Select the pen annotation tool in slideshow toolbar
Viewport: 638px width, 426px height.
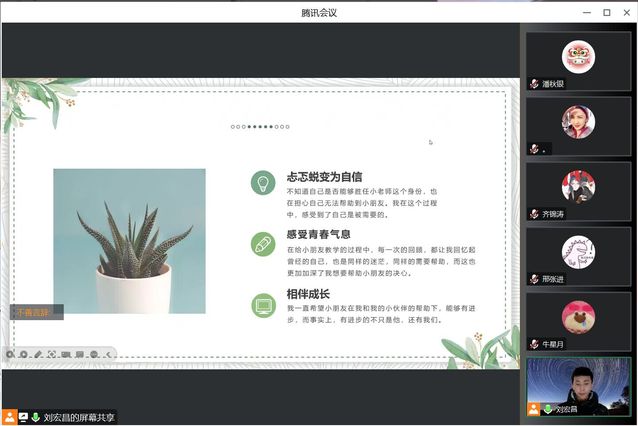pyautogui.click(x=37, y=354)
